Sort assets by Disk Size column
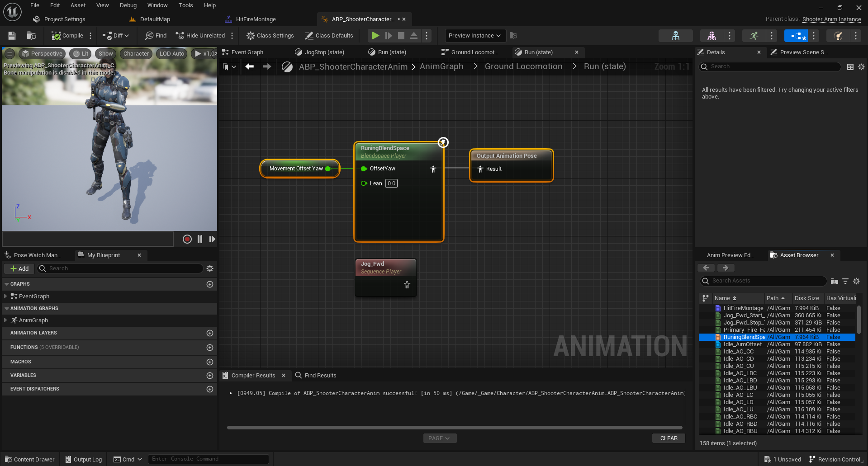Image resolution: width=868 pixels, height=466 pixels. [807, 298]
